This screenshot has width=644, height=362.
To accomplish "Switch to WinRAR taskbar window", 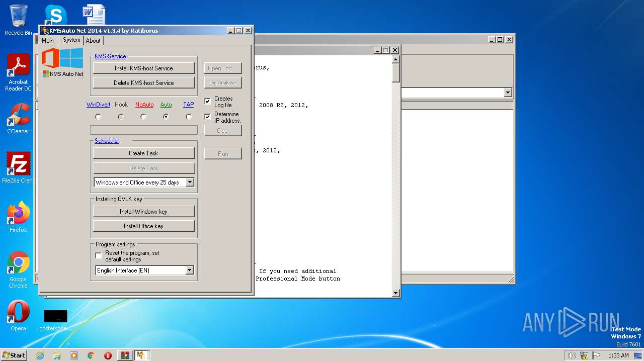I will [x=125, y=355].
